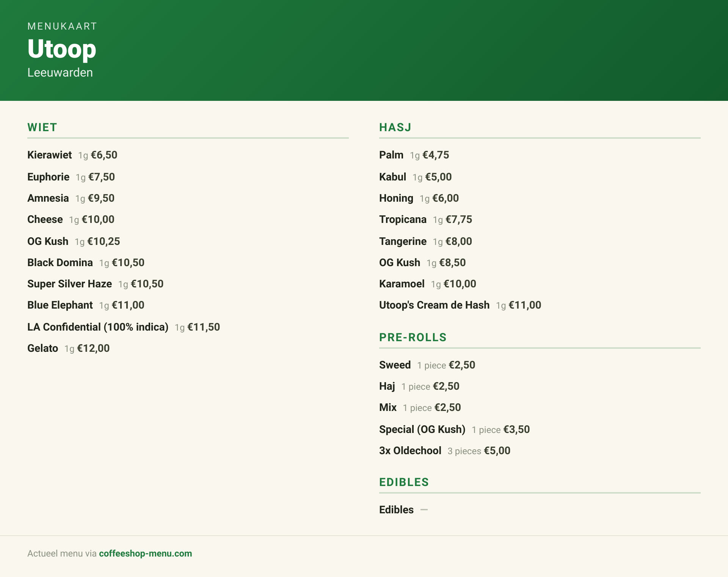Click the Honing hash item

[x=396, y=198]
